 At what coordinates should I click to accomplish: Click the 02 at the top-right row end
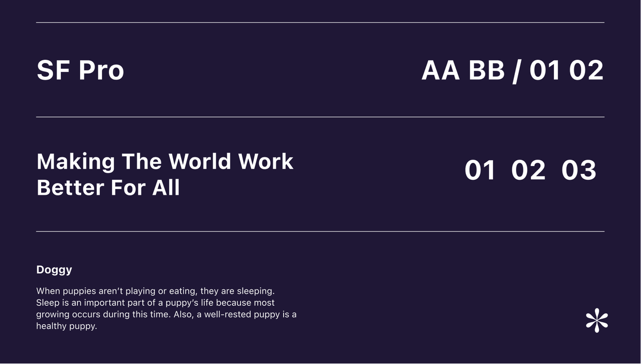click(586, 70)
